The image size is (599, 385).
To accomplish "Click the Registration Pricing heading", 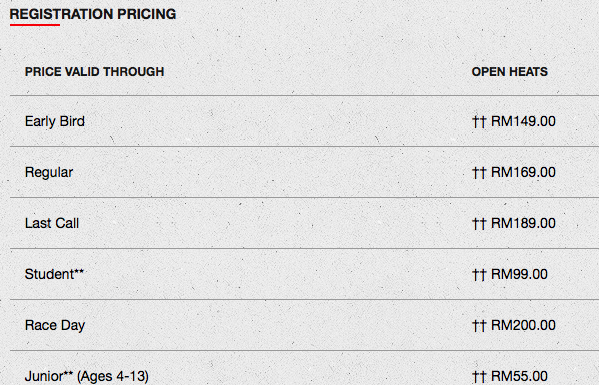I will (93, 14).
